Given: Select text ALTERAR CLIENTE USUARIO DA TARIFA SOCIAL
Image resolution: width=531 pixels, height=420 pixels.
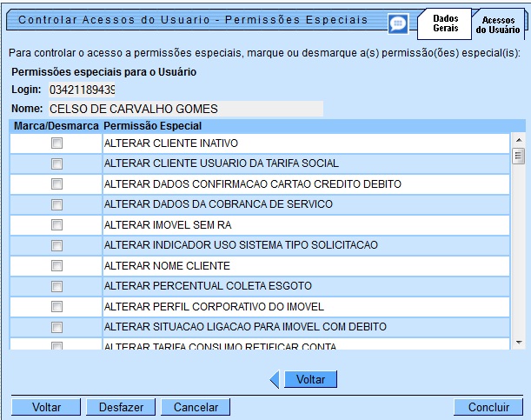Looking at the screenshot, I should [222, 163].
